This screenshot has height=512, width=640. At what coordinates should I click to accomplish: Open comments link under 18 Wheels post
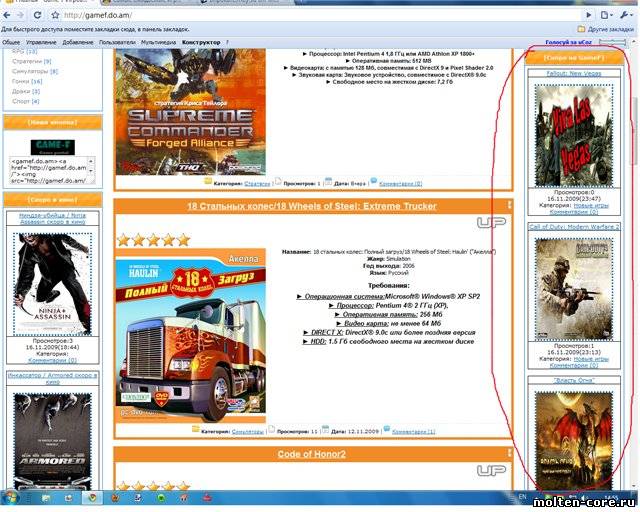[x=413, y=432]
